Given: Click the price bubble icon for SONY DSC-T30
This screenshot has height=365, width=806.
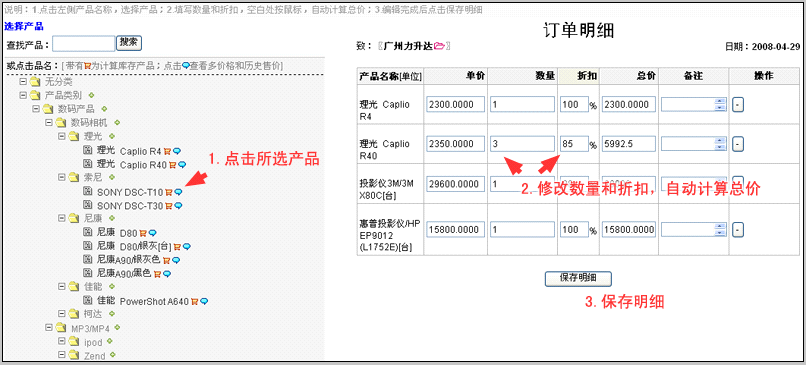Looking at the screenshot, I should click(x=178, y=206).
